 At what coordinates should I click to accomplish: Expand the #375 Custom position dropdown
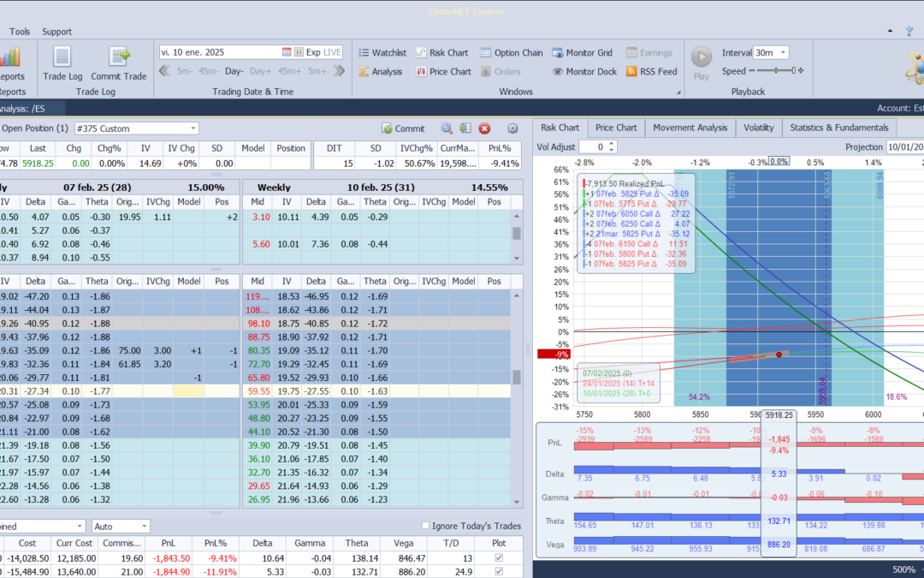coord(192,128)
